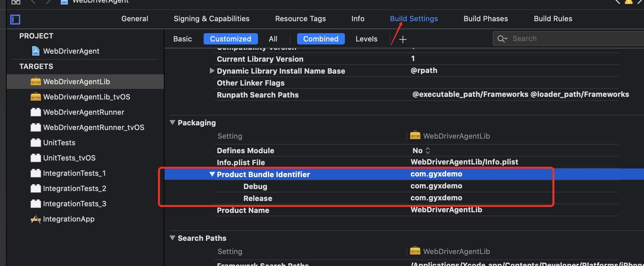Select the IntegrationApp target
644x266 pixels.
pyautogui.click(x=85, y=219)
